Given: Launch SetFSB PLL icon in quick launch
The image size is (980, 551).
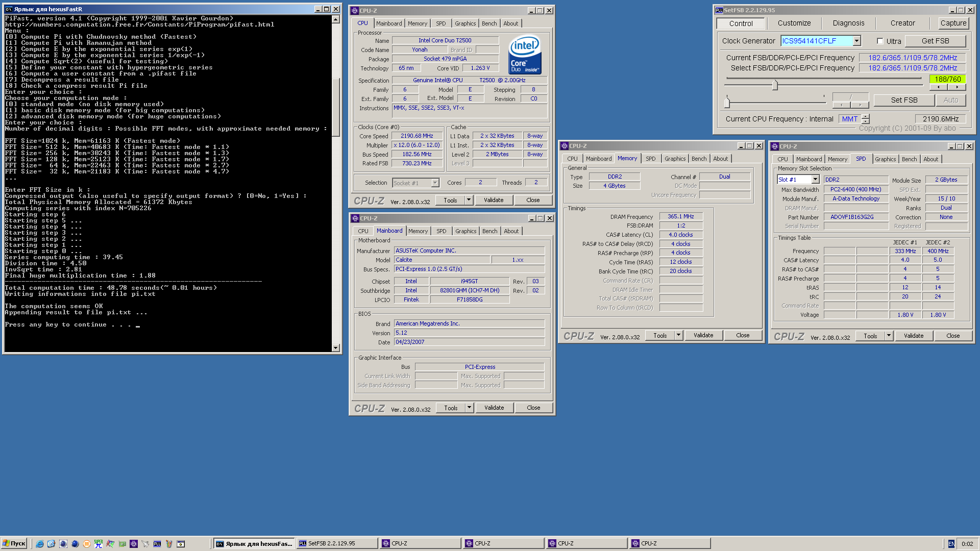Looking at the screenshot, I should (x=157, y=544).
